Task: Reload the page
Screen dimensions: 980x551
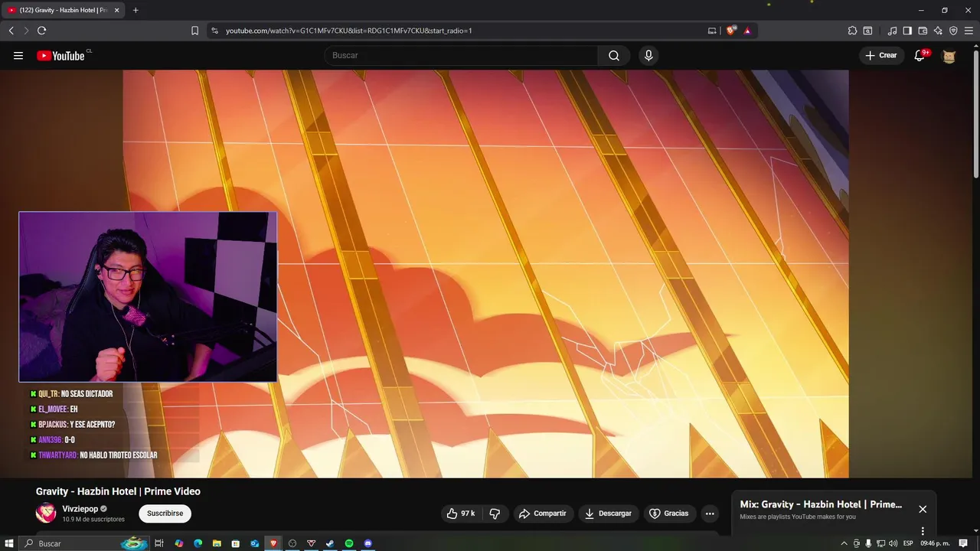Action: (41, 31)
